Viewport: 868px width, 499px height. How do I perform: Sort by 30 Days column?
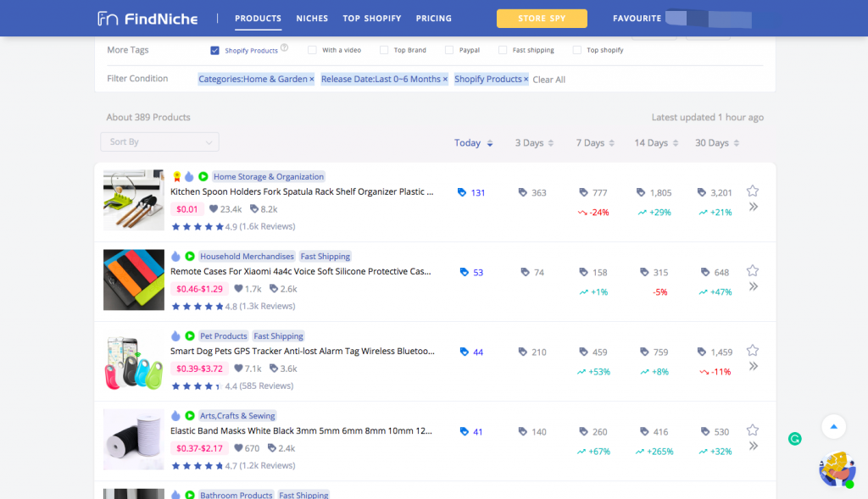(717, 142)
